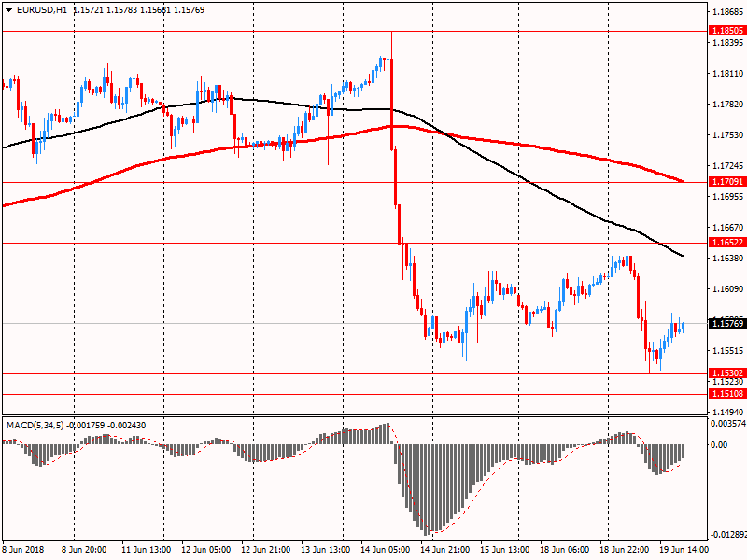Click the 1.15515 price scale value
This screenshot has height=560, width=747.
pos(728,351)
